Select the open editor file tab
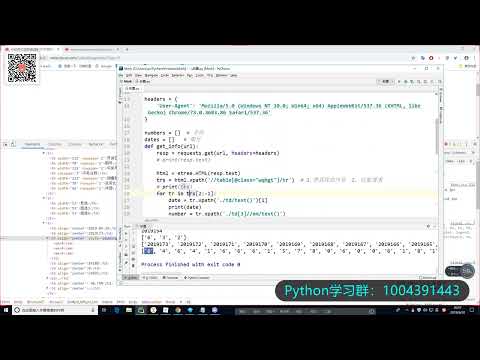This screenshot has width=480, height=360. 134,88
